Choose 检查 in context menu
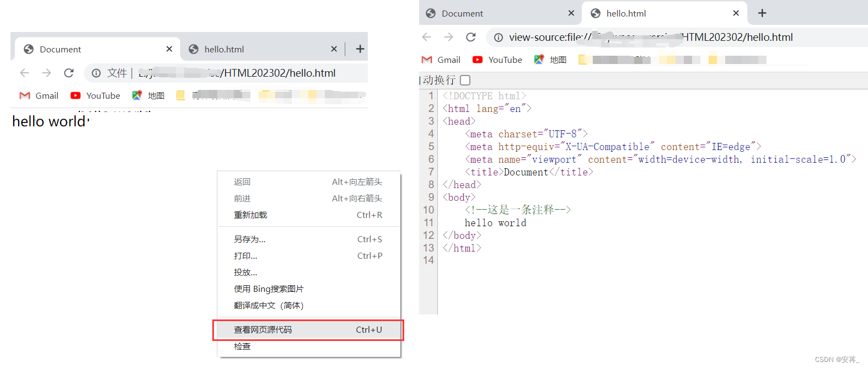868x368 pixels. click(308, 346)
